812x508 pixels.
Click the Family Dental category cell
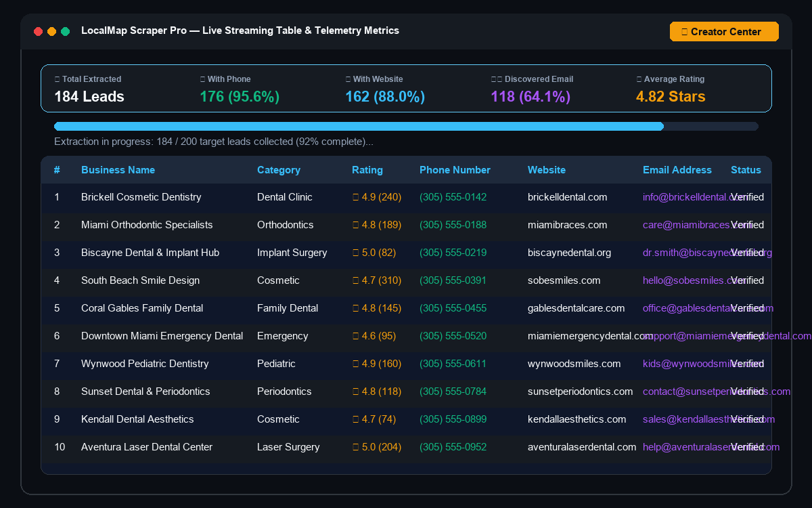[288, 308]
